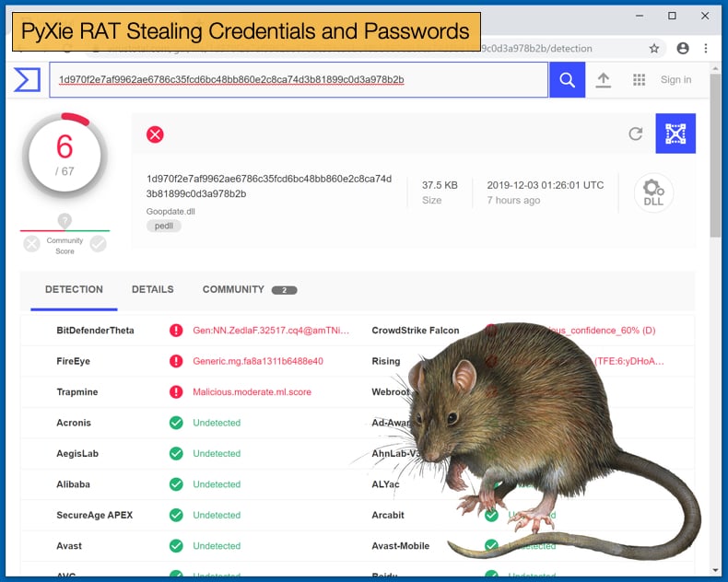Click the browser address bar URL
Screen dimensions: 728x582
tap(536, 48)
